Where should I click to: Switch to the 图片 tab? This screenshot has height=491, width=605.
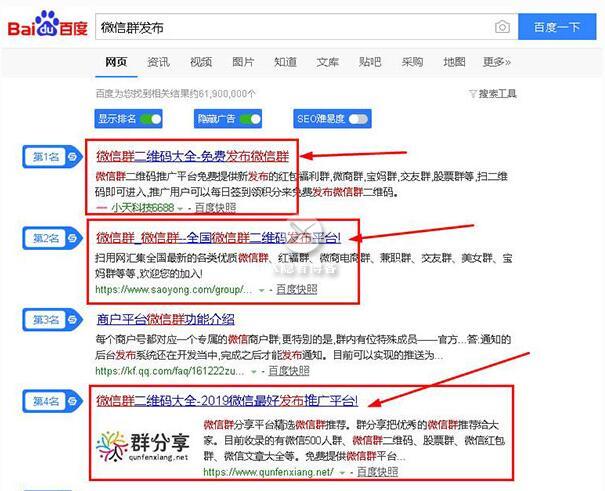(243, 62)
